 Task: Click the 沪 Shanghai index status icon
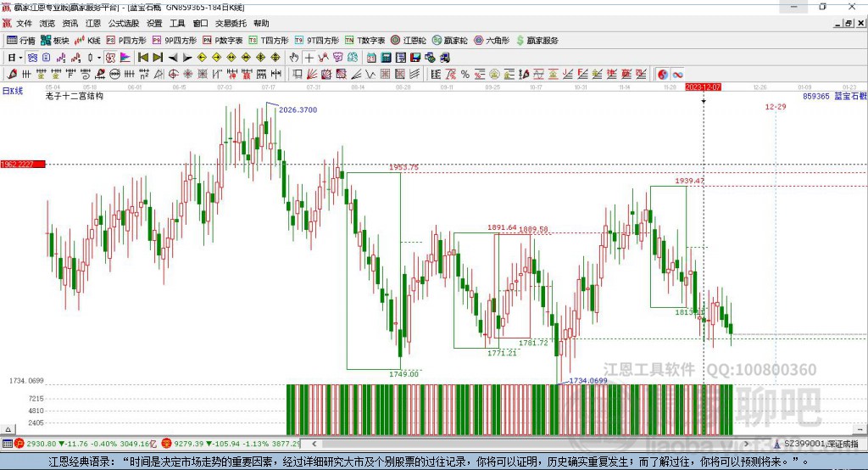point(19,444)
